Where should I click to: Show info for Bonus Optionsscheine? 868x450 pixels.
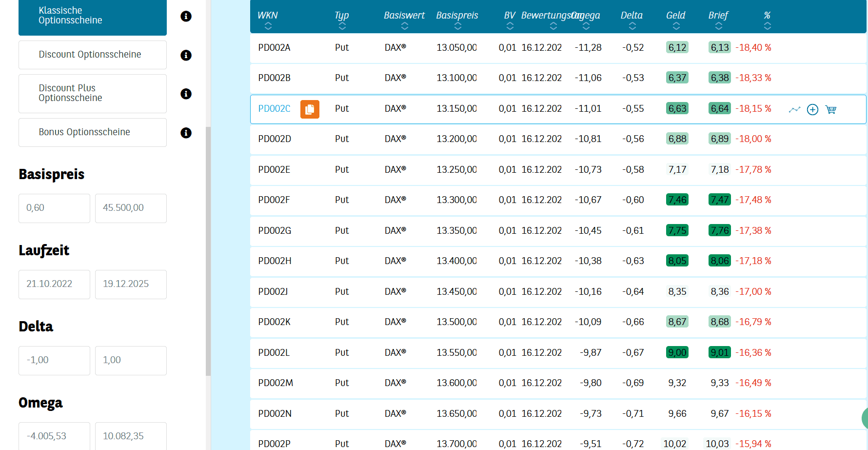pos(186,133)
